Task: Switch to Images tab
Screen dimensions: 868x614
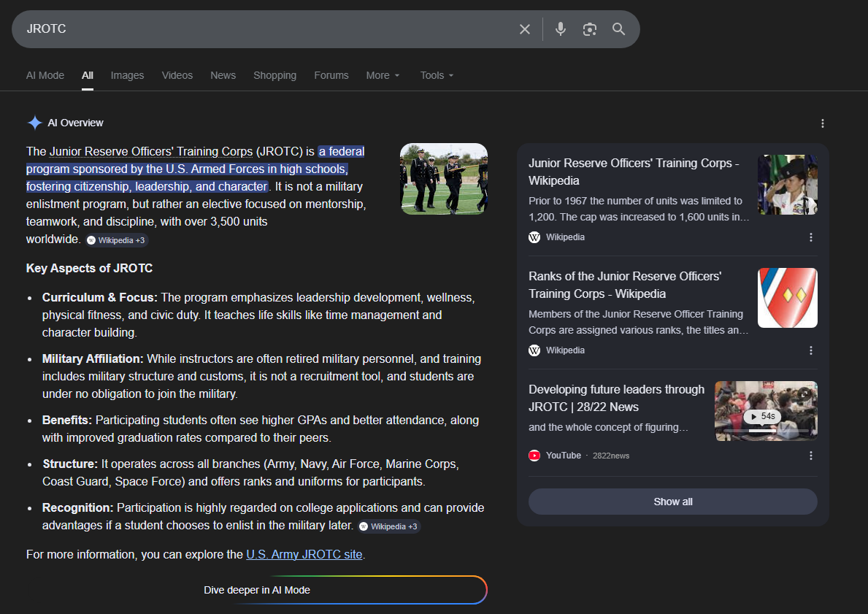Action: coord(127,75)
